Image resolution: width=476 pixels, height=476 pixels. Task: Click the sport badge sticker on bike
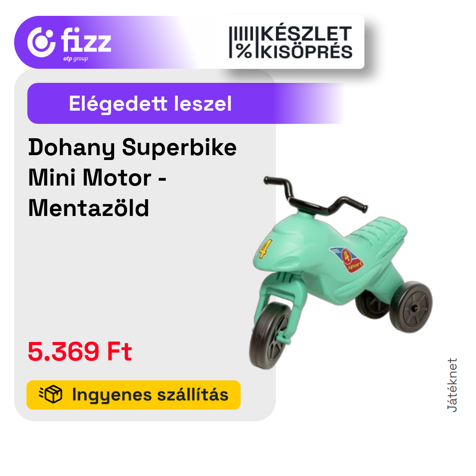pos(347,260)
